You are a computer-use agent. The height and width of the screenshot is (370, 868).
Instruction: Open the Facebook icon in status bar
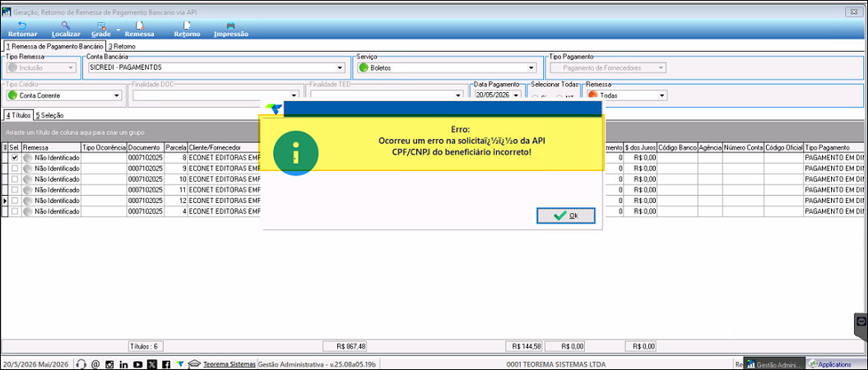[x=166, y=364]
